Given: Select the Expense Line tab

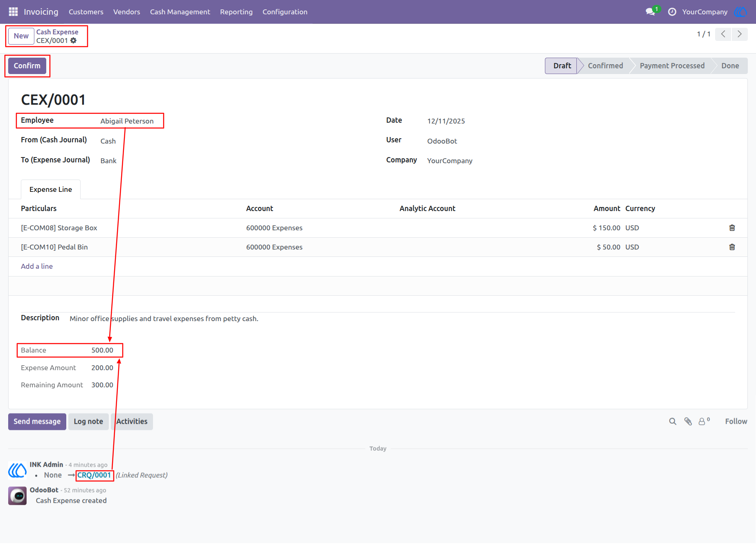Looking at the screenshot, I should 51,189.
